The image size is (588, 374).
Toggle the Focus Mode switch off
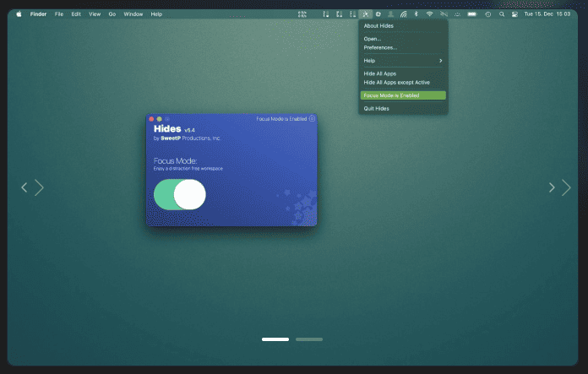click(180, 194)
